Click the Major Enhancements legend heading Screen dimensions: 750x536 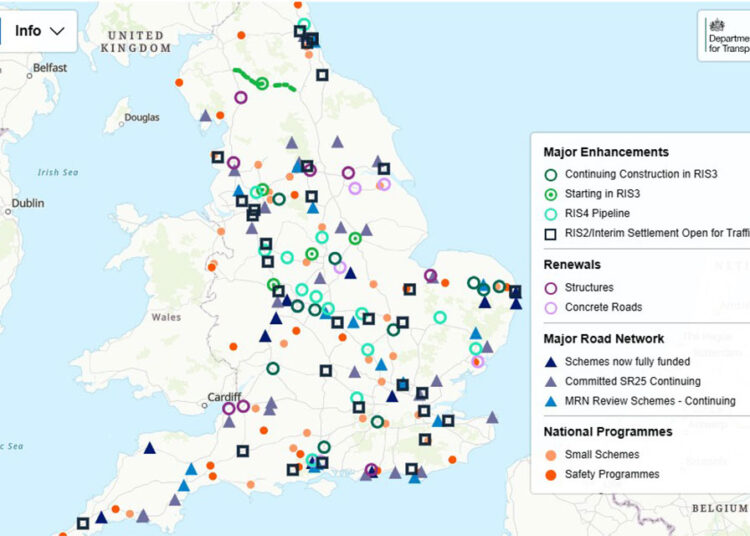coord(606,152)
